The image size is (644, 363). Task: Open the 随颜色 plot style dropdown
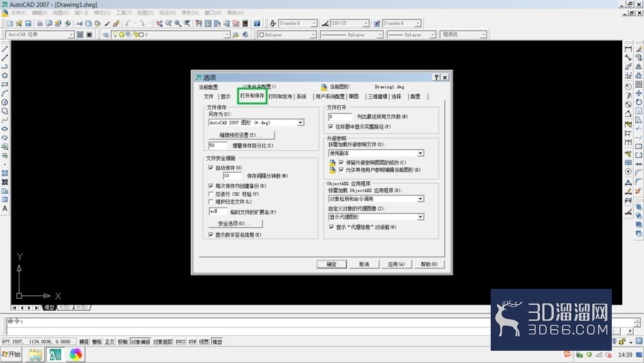coord(484,35)
